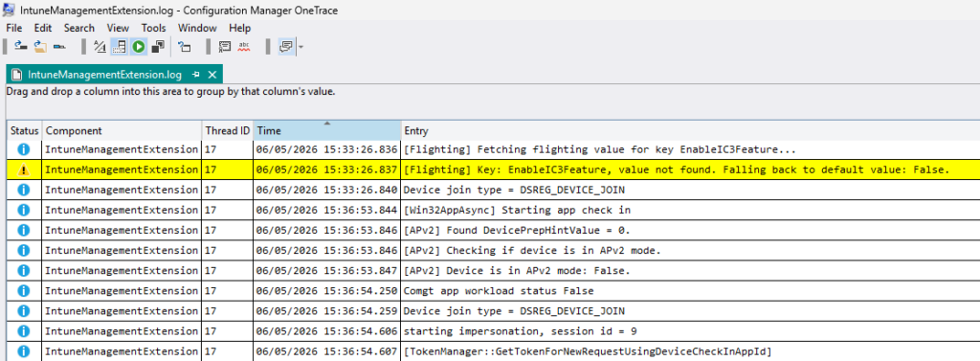Click the warning icon on the yellow row

click(x=24, y=169)
